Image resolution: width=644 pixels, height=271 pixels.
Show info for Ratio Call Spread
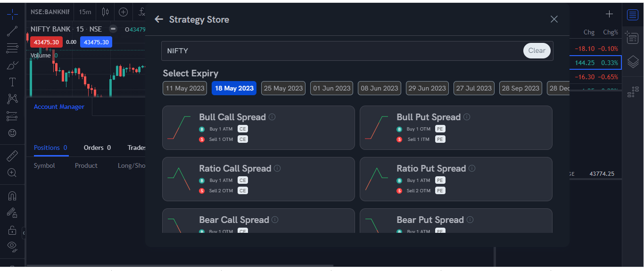point(277,168)
